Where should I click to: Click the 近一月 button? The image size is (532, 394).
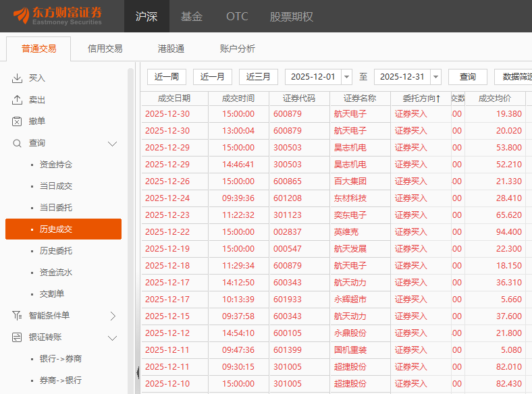coord(213,77)
